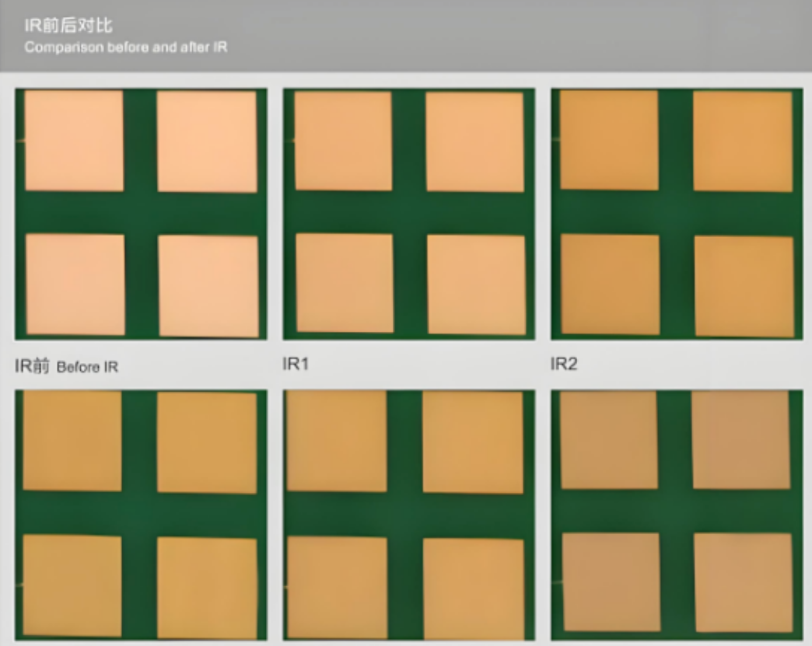
Task: Click upper-left copper pad in Before IR image
Action: 74,141
